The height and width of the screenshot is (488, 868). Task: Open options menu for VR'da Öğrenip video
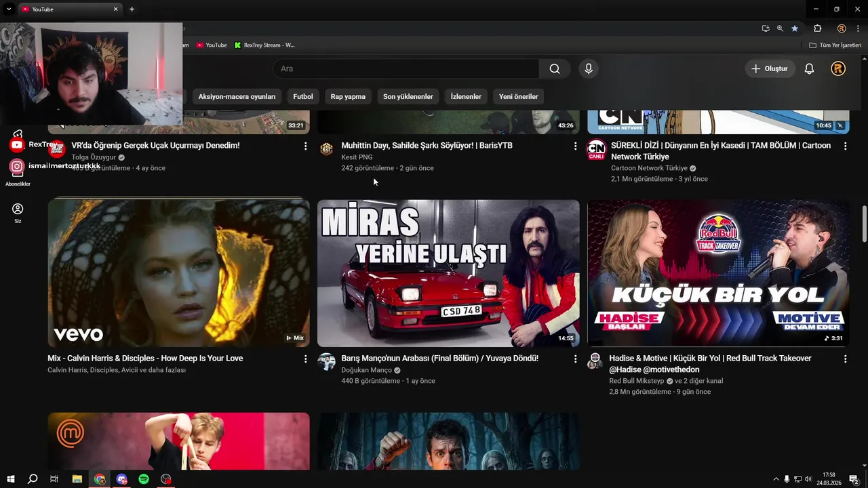coord(305,146)
